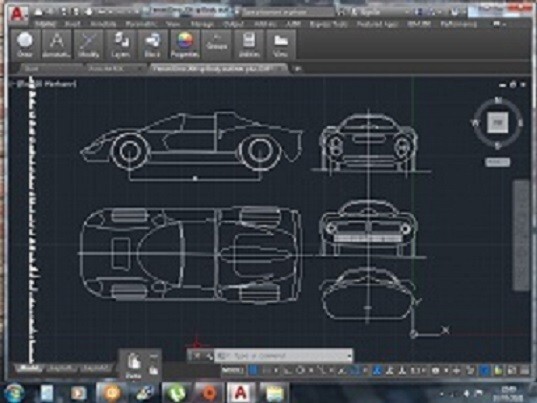Switch to the Express Tools ribbon tab

tap(328, 24)
